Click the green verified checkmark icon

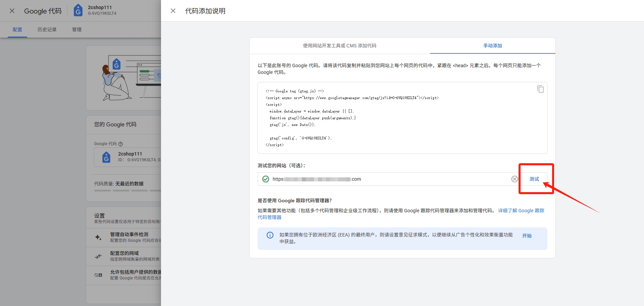[x=266, y=179]
